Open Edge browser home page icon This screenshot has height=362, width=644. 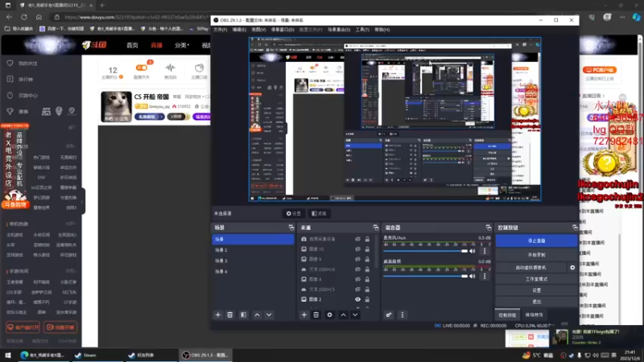tap(39, 17)
